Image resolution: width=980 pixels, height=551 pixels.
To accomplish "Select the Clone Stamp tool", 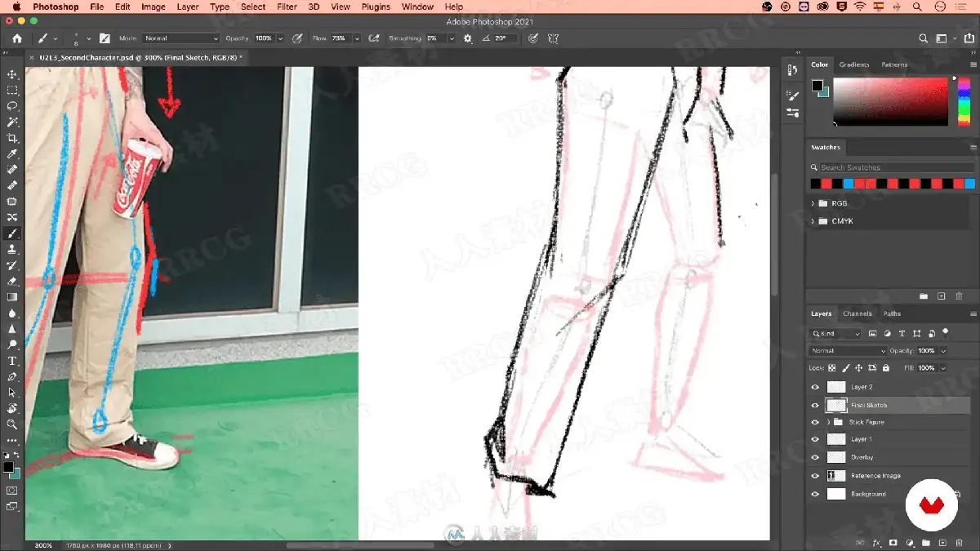I will pos(12,249).
